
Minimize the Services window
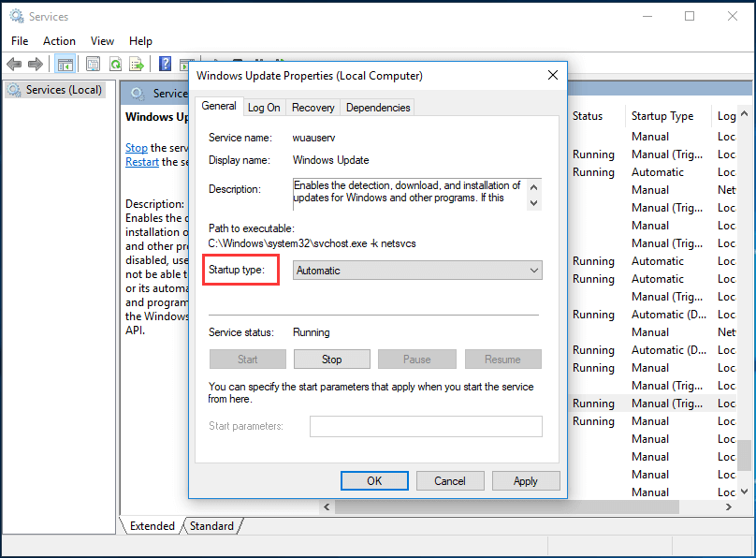647,16
